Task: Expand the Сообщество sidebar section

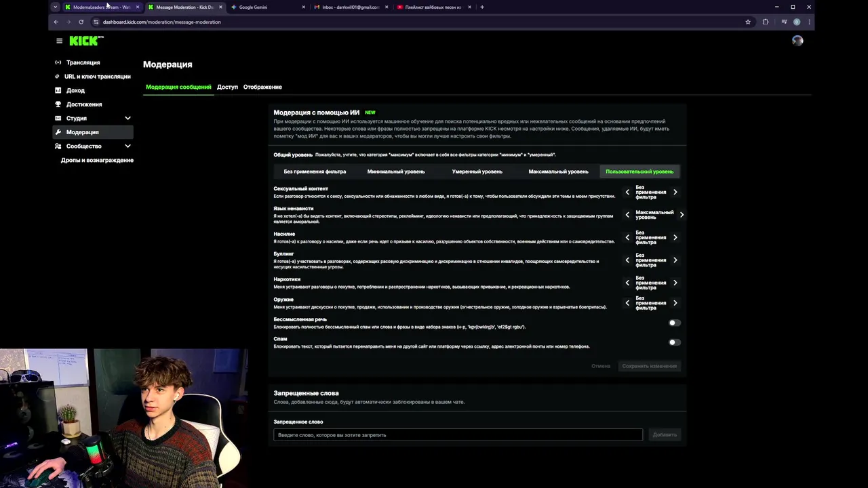Action: [x=127, y=146]
